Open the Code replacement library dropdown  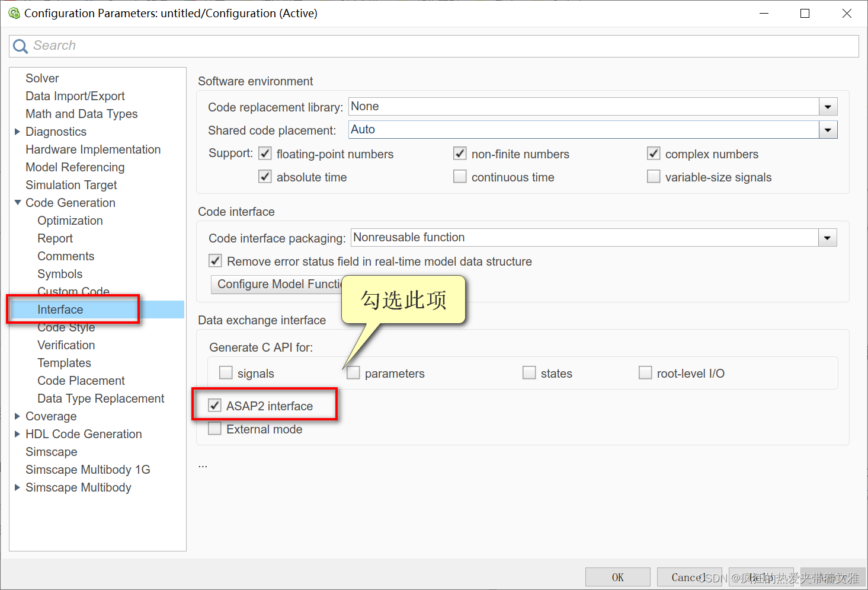pos(827,106)
